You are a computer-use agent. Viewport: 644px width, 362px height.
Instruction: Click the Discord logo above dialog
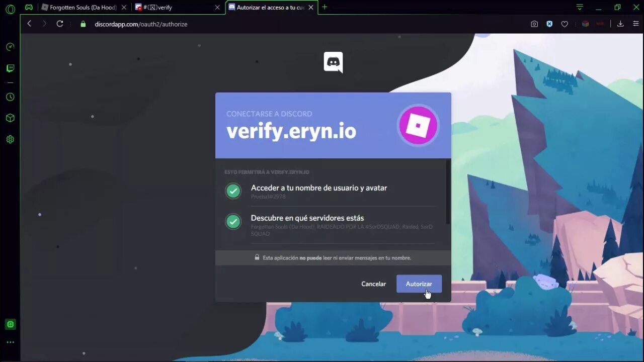333,62
